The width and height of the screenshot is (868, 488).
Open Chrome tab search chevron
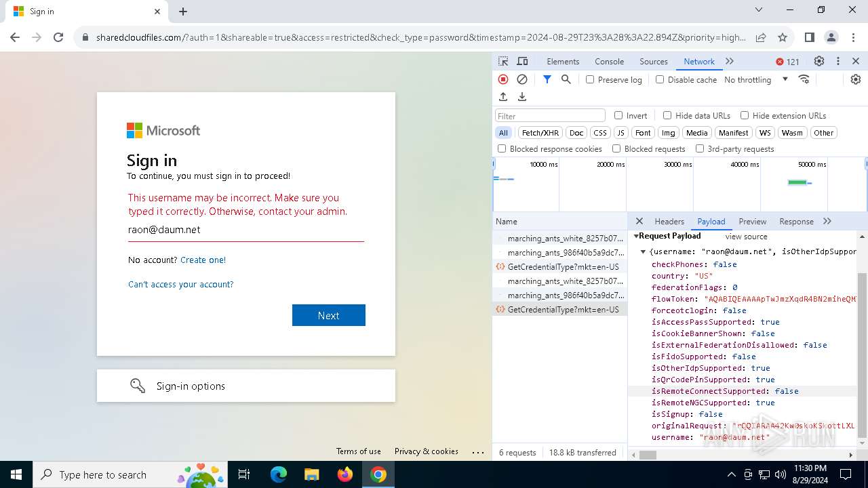pyautogui.click(x=759, y=9)
